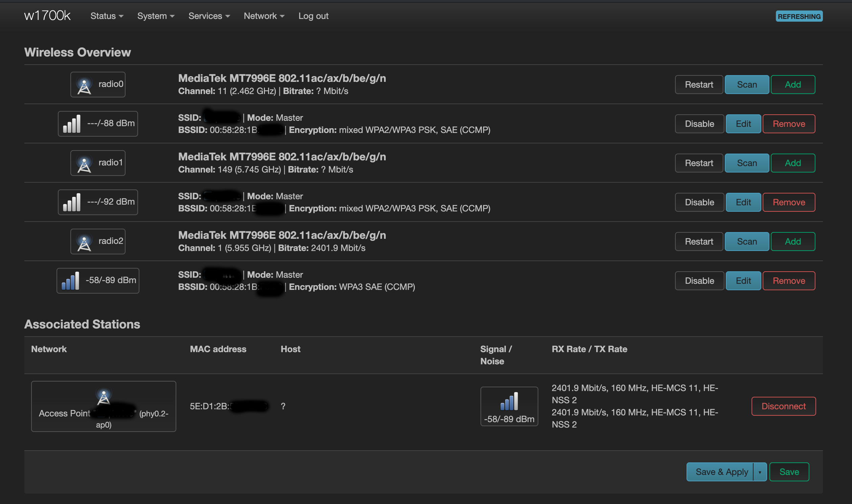Disable the radio0 wireless network

[699, 124]
